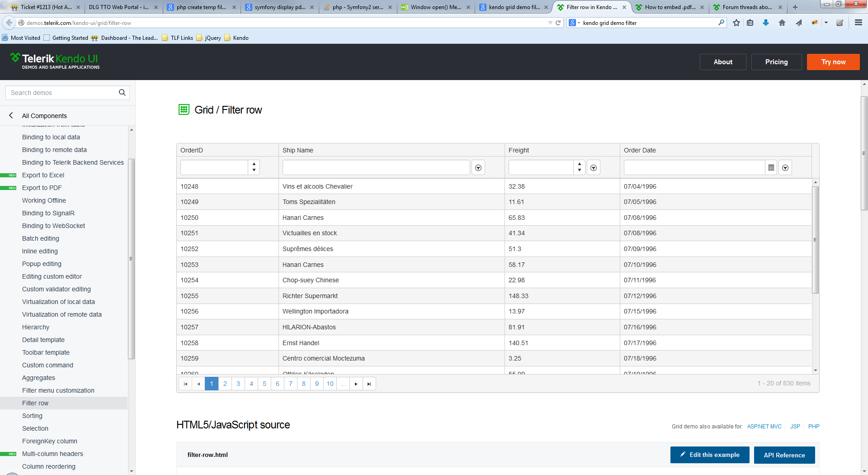The height and width of the screenshot is (475, 868).
Task: Click the Telerik Kendo UI logo
Action: (54, 62)
